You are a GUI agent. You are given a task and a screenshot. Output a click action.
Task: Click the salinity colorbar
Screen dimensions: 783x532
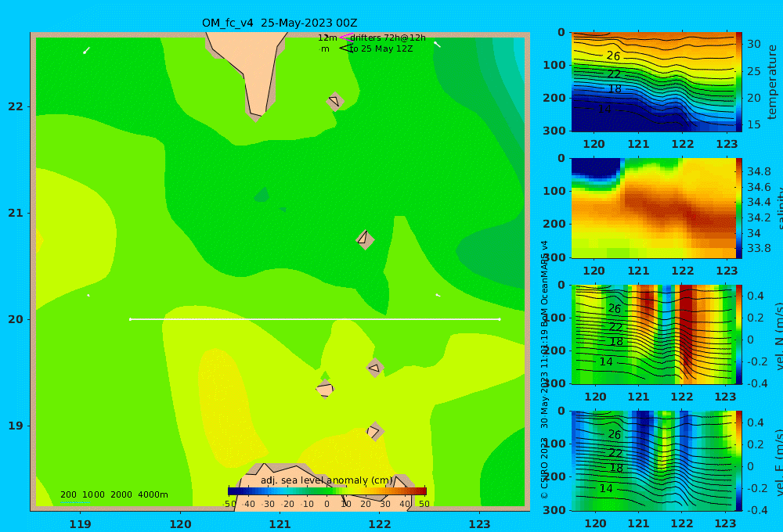point(738,208)
